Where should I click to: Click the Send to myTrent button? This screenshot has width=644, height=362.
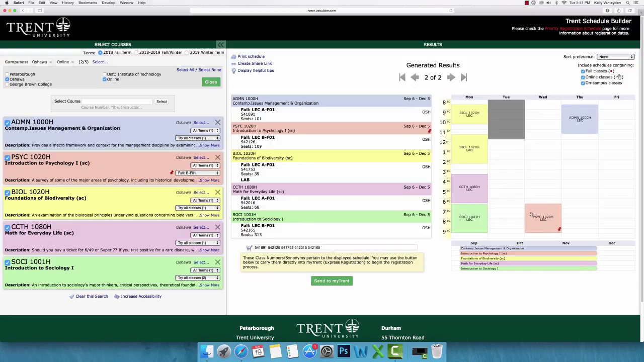[x=332, y=281]
